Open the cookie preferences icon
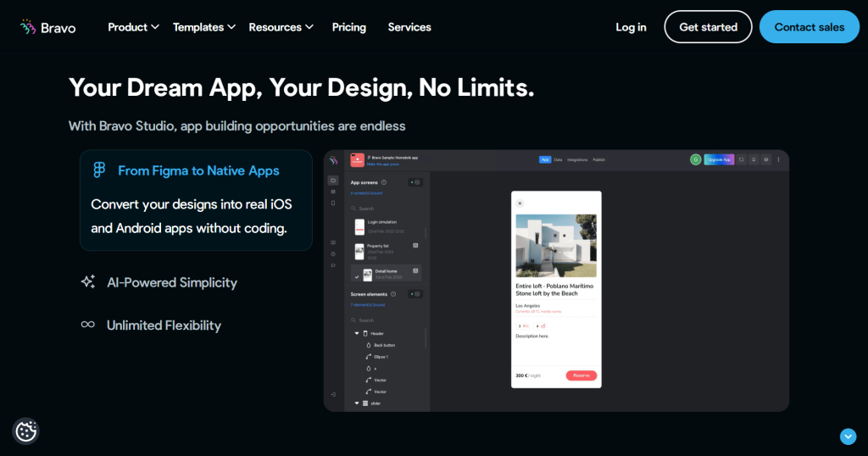The height and width of the screenshot is (456, 868). 26,431
